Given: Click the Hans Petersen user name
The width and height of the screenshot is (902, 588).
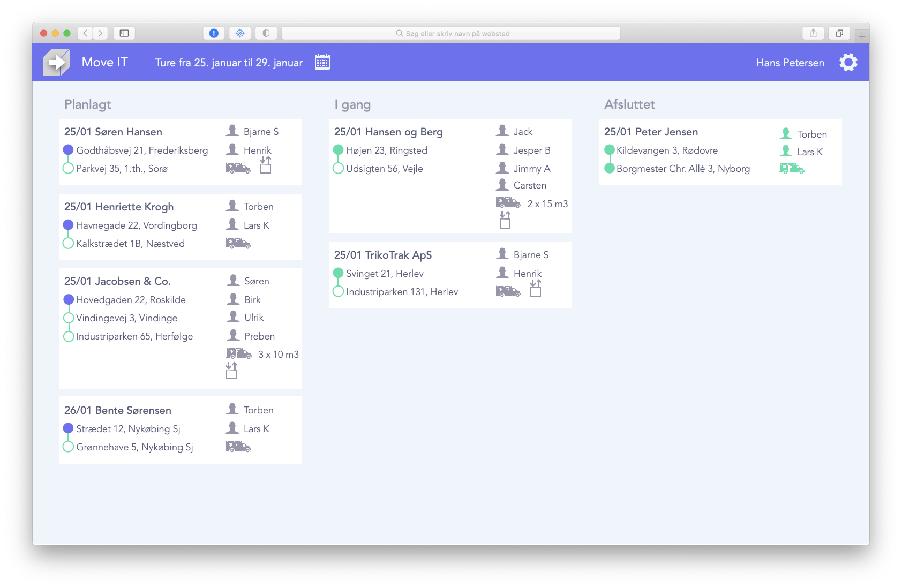Looking at the screenshot, I should [790, 63].
